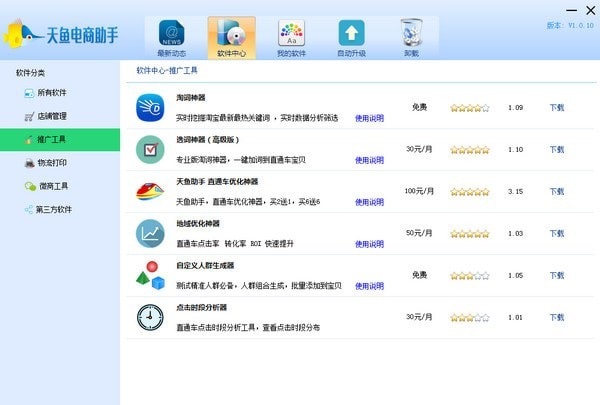Open the 我的软件 my software icon
This screenshot has height=405, width=600.
pyautogui.click(x=291, y=33)
